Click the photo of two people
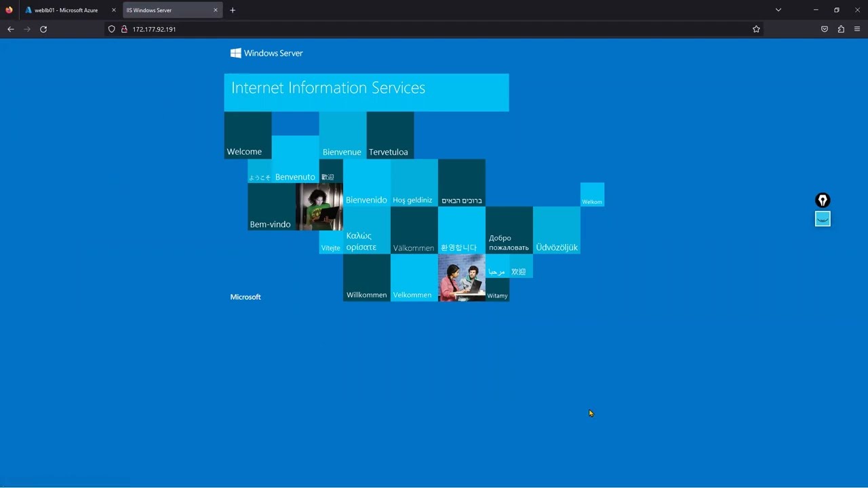The image size is (868, 488). tap(461, 278)
